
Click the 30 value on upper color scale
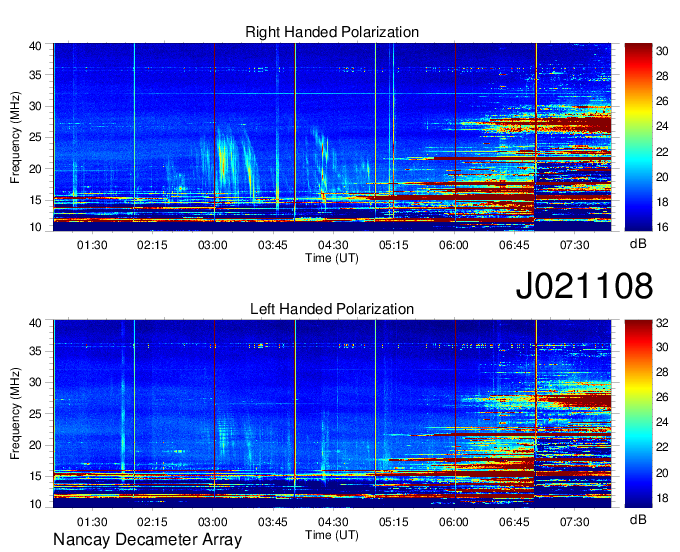coord(662,51)
